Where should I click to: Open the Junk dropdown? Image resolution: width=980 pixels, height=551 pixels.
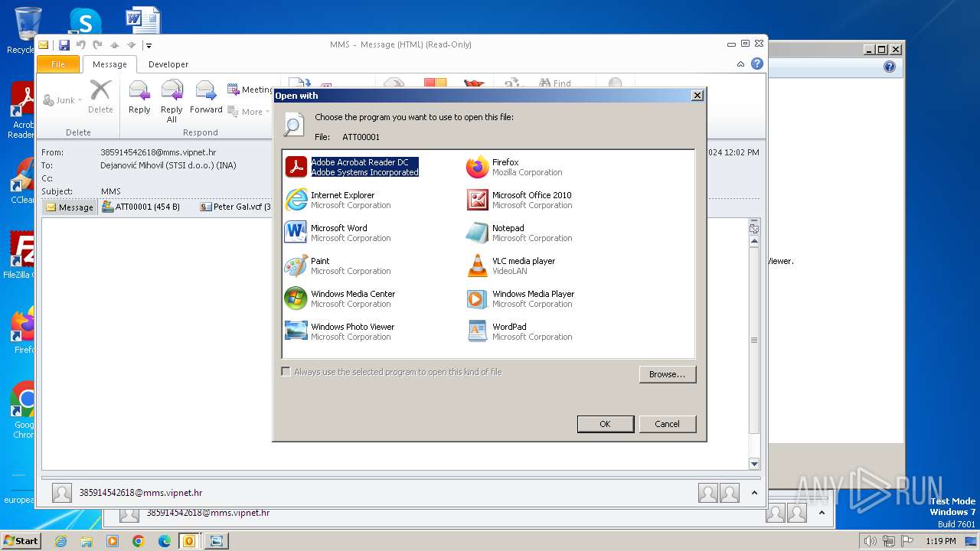click(62, 100)
